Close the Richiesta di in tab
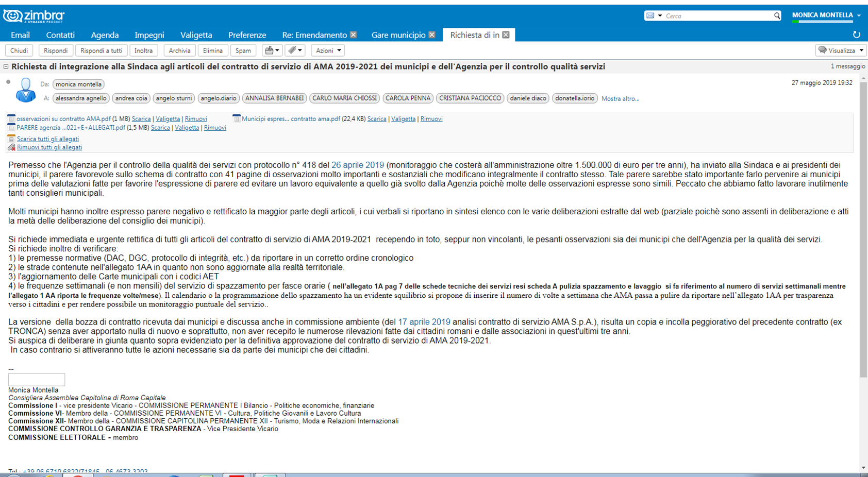868x477 pixels. (x=506, y=35)
